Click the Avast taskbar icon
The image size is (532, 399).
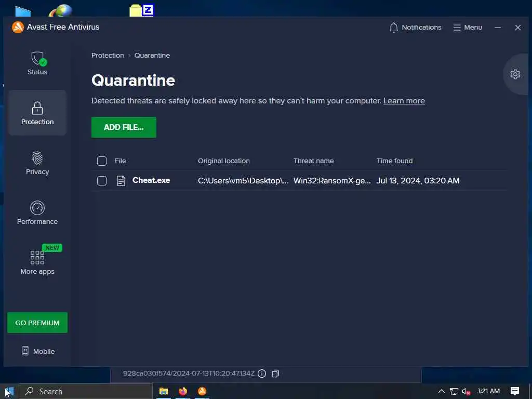pos(202,391)
